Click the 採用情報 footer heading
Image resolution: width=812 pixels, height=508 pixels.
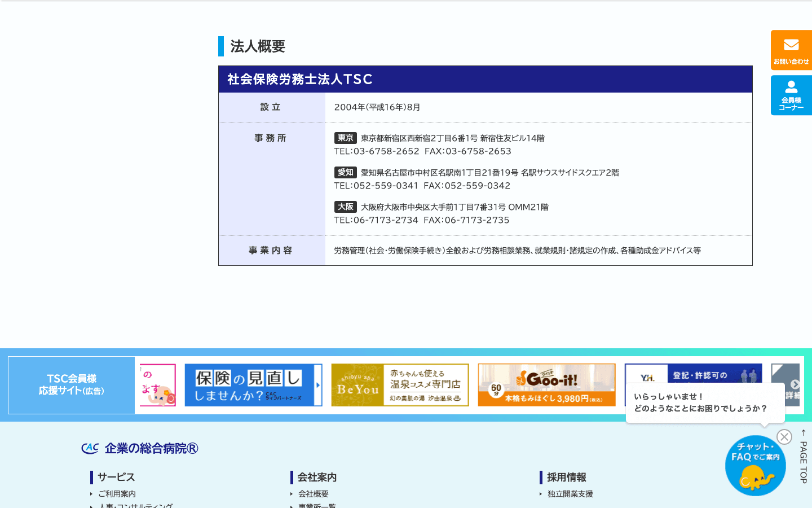566,478
